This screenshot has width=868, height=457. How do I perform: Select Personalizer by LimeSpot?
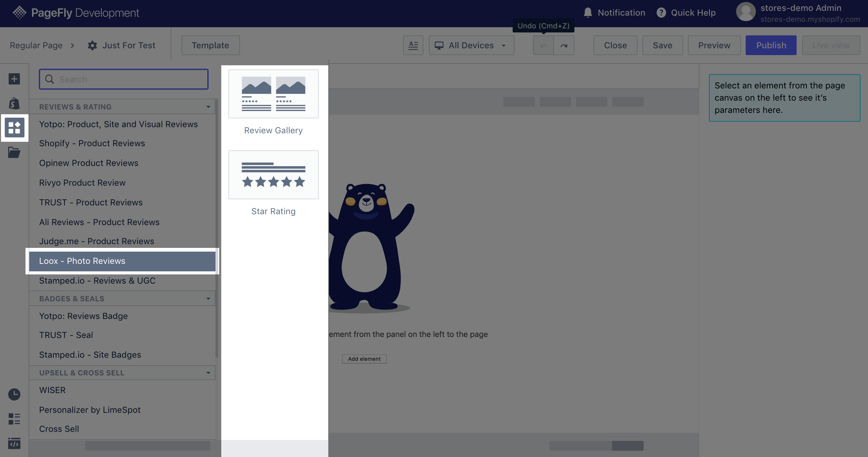coord(122,410)
